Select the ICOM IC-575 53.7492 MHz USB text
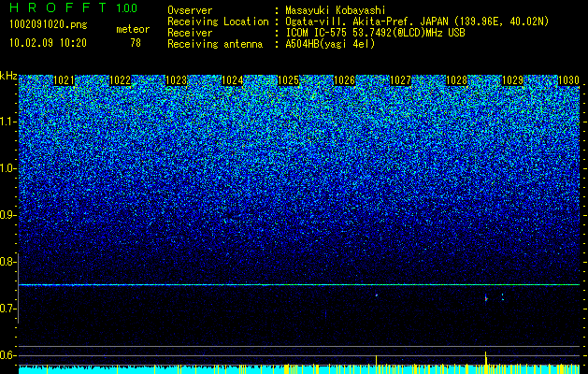588x374 pixels. [x=375, y=33]
